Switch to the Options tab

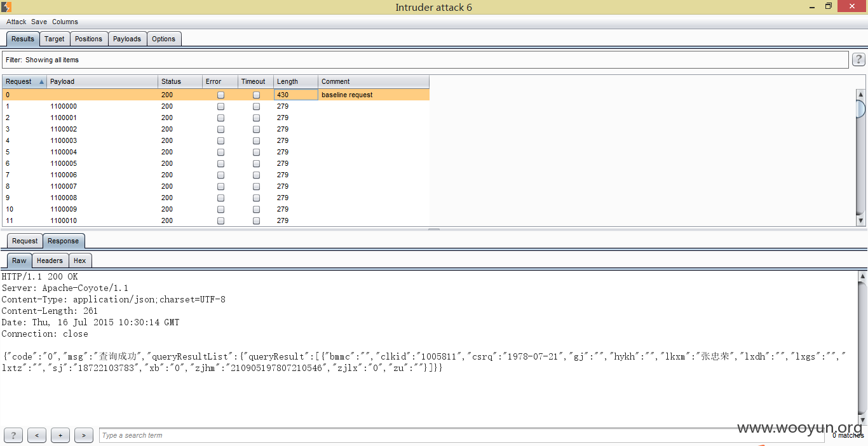tap(163, 39)
